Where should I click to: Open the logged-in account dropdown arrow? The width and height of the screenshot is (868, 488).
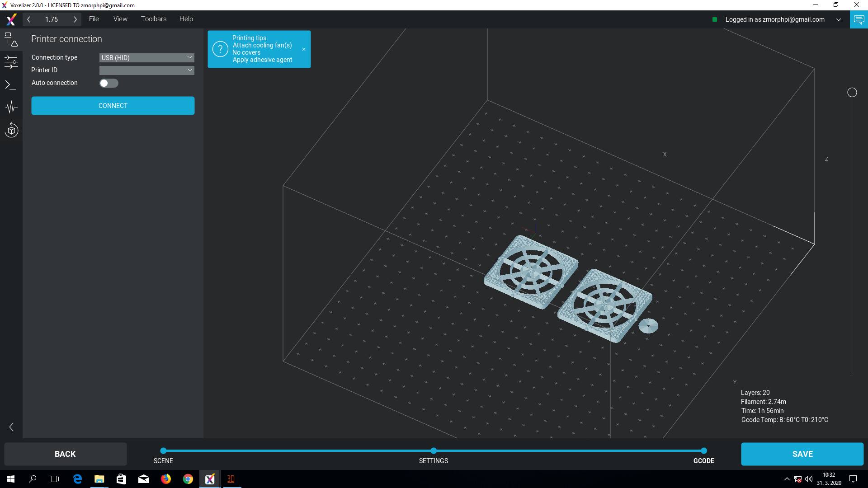coord(839,19)
